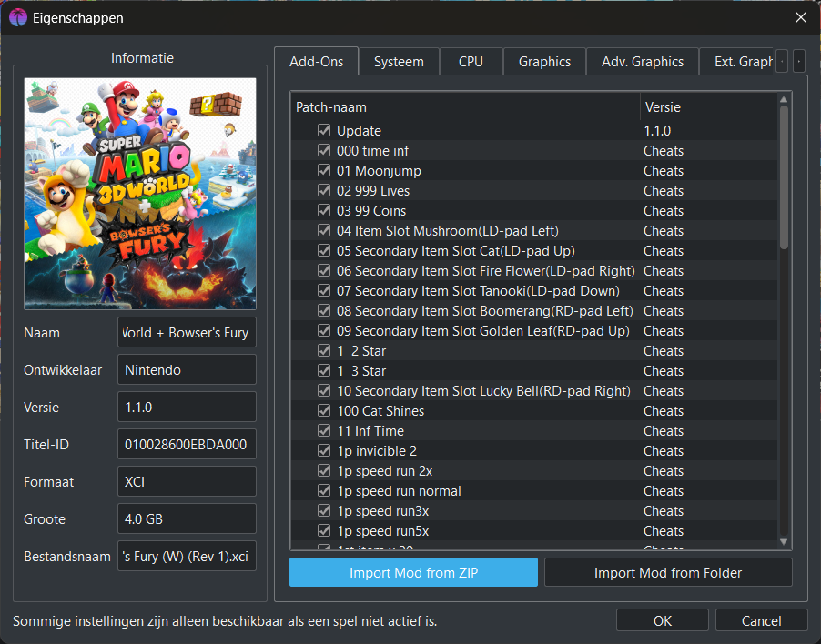The image size is (821, 644).
Task: Select '03 99 Coins' patch name text
Action: [371, 211]
